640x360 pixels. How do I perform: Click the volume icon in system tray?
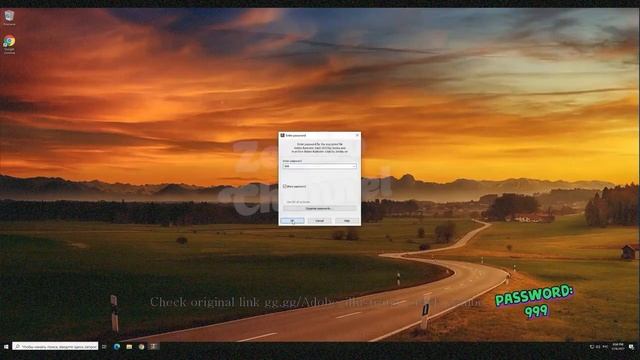click(598, 347)
